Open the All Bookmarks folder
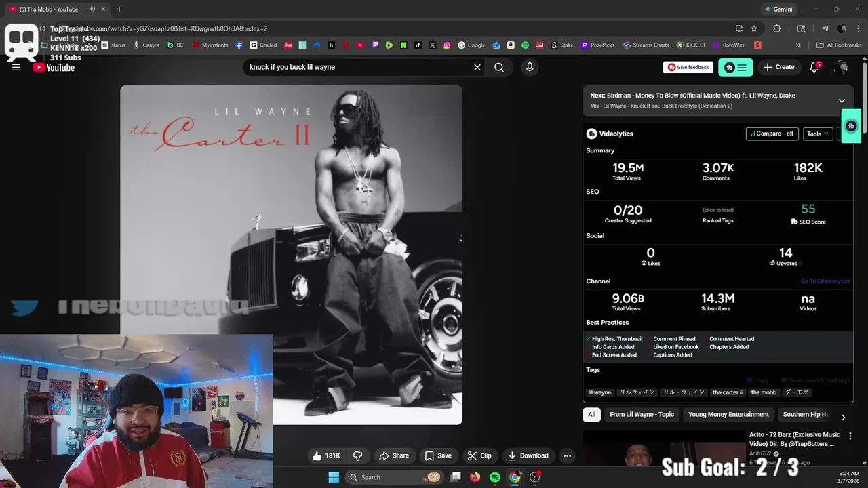Image resolution: width=868 pixels, height=488 pixels. tap(839, 45)
